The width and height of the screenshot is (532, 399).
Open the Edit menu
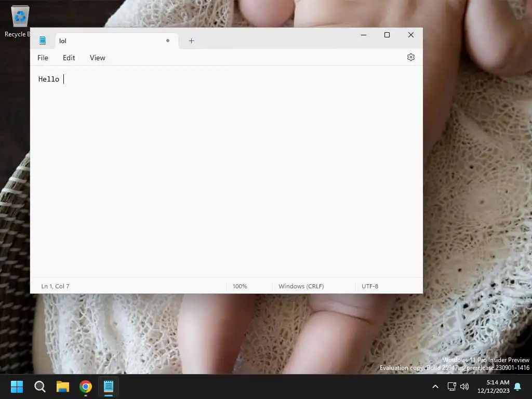point(69,58)
